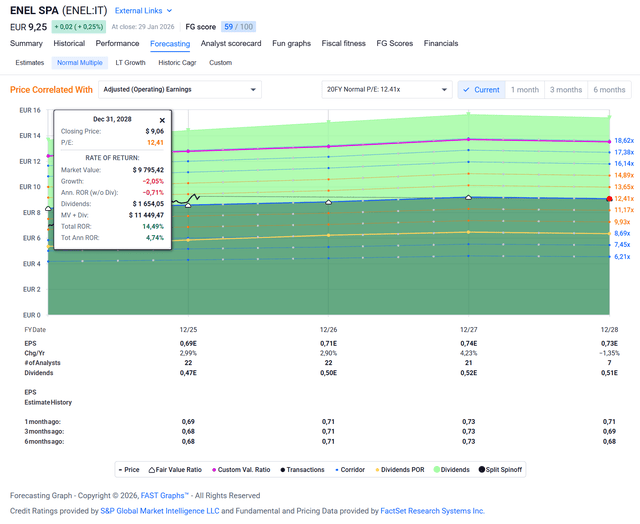Screen dimensions: 640x524
Task: Open FactSet Research Systems Inc. link
Action: [x=432, y=511]
